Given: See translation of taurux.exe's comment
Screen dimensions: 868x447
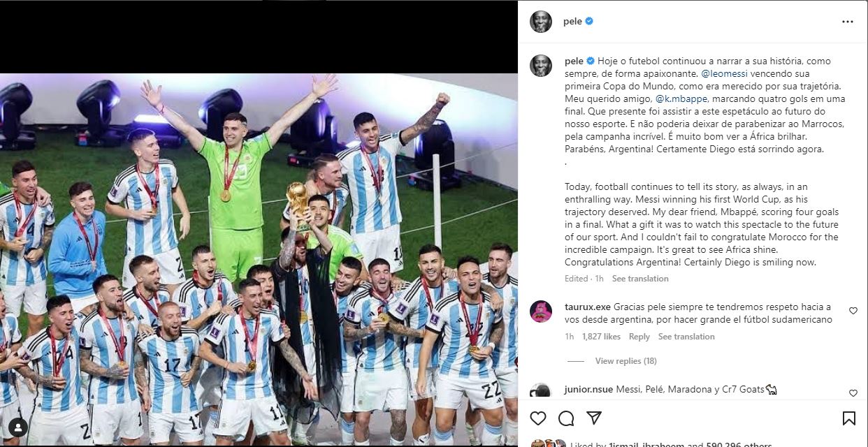Looking at the screenshot, I should coord(686,337).
